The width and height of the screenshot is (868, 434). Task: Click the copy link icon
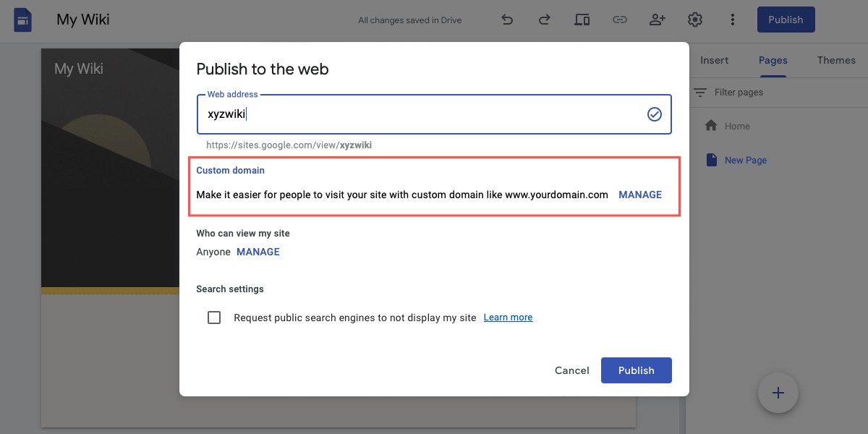coord(620,20)
